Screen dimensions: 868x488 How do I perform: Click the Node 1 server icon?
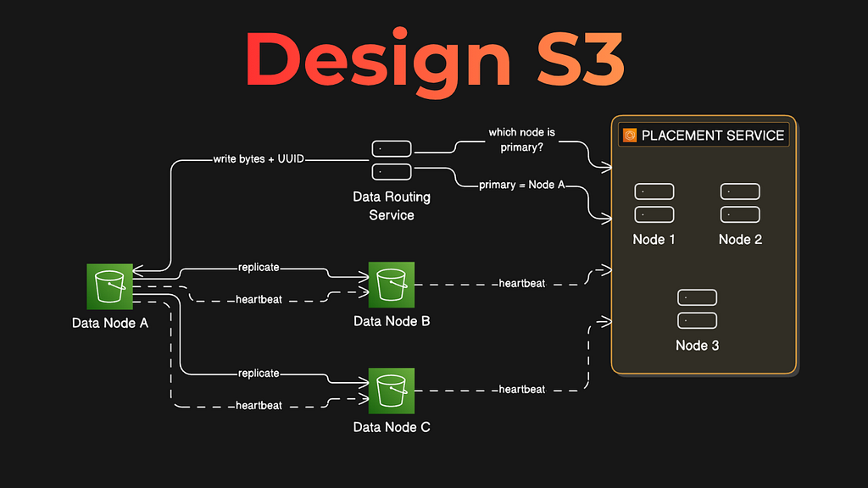tap(654, 203)
